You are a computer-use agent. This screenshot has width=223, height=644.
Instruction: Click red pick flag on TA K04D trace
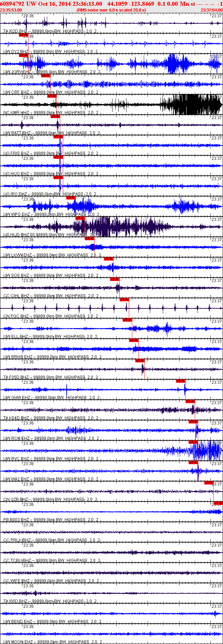190,401
